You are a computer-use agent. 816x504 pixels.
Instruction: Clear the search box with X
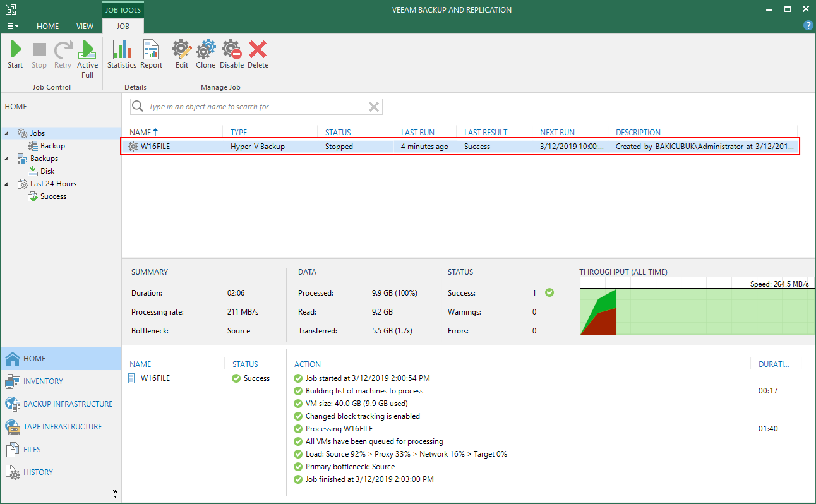[374, 107]
